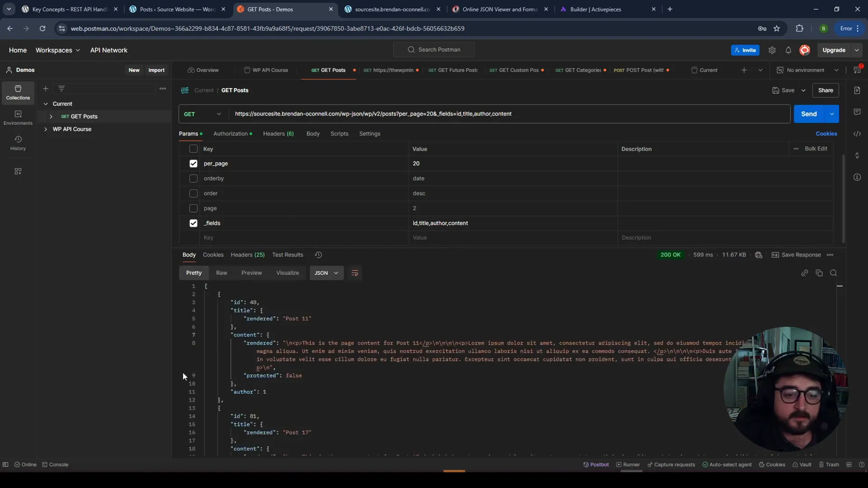Open the Share collection button
Screen dimensions: 868x488
826,90
